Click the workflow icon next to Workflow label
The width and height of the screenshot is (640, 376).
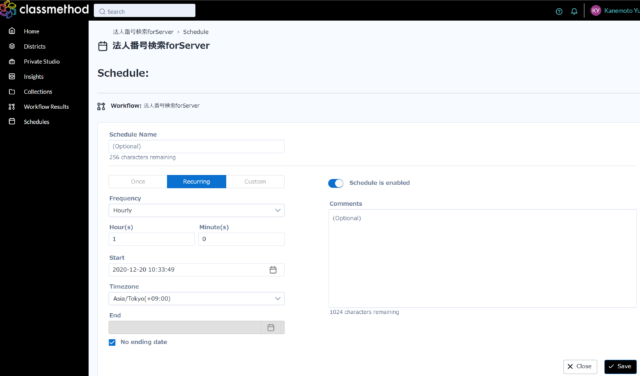101,106
